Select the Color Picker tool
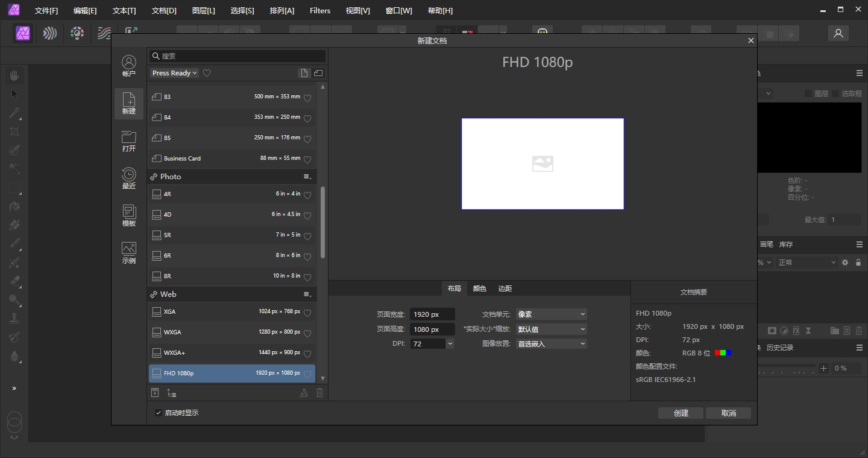Viewport: 868px width, 458px height. 14,113
